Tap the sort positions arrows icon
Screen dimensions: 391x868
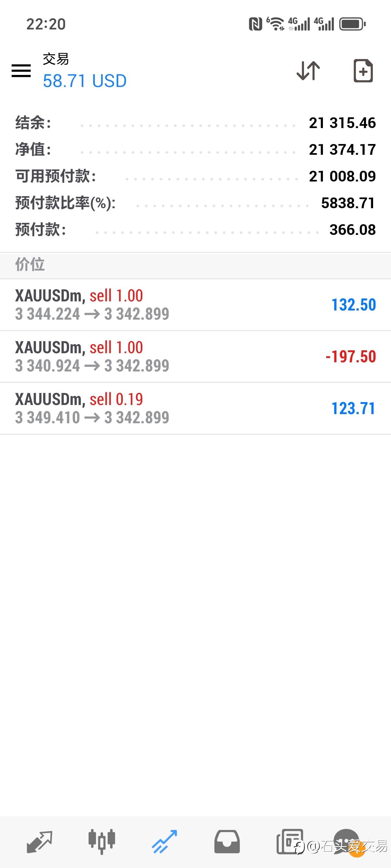308,71
